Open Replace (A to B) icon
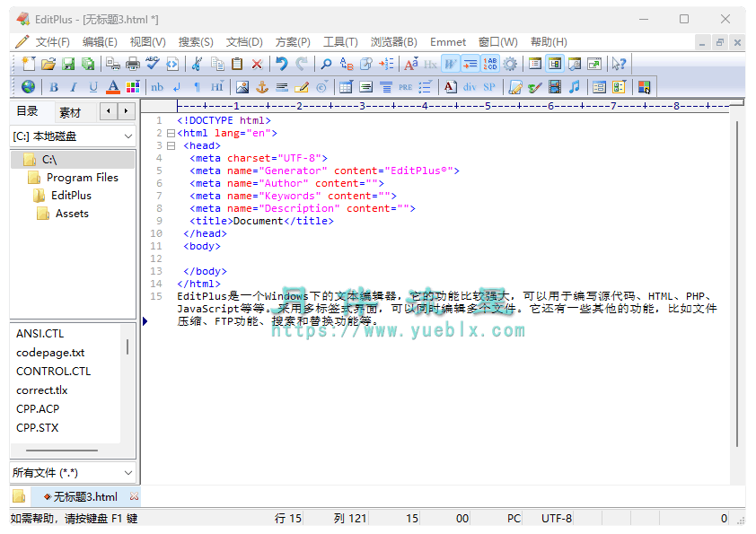The image size is (756, 534). click(x=347, y=64)
